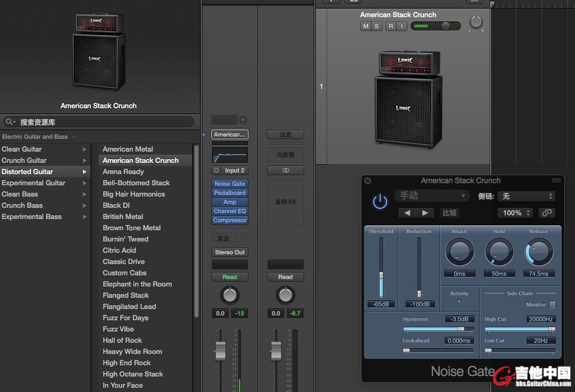Open the Pedalboard plugin slot
Viewport: 575px width, 392px height.
point(230,193)
